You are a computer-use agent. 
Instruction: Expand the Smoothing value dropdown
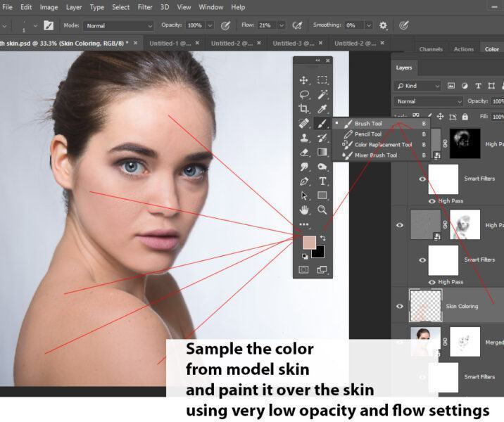coord(369,25)
